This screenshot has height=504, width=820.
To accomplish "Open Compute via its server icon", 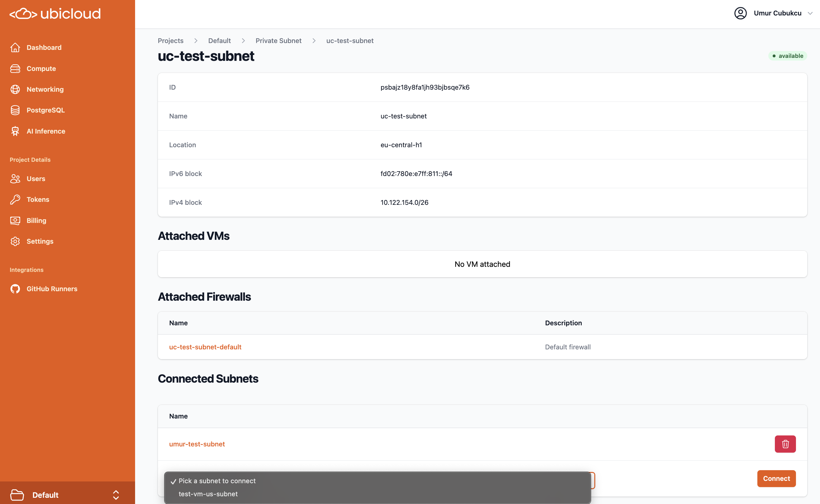I will coord(15,69).
